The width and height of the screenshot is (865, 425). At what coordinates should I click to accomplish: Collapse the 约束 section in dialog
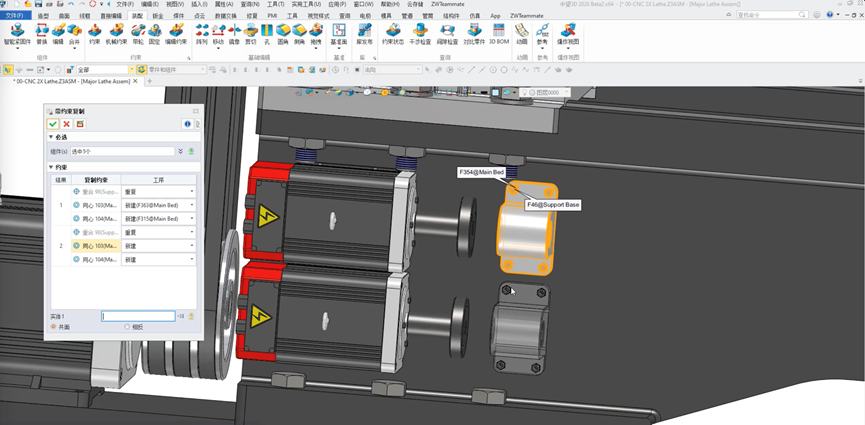coord(51,167)
